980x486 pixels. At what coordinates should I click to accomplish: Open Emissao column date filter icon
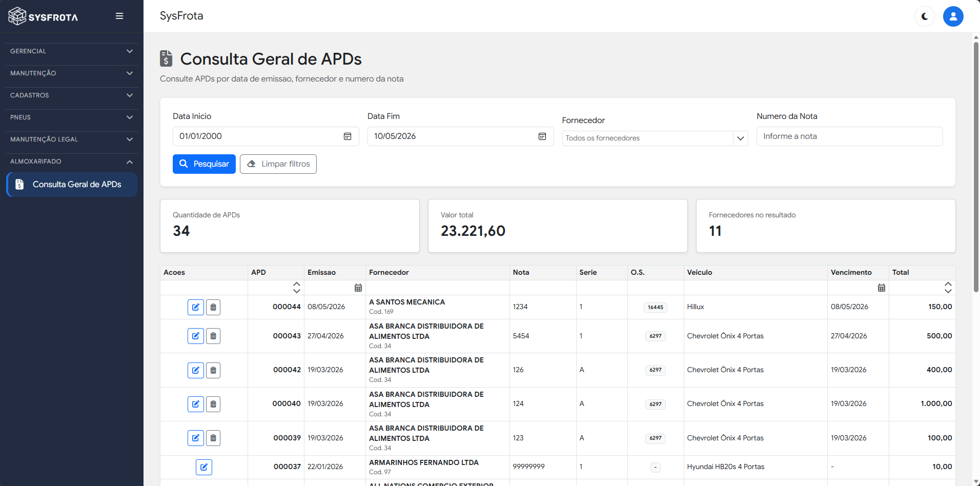coord(358,288)
